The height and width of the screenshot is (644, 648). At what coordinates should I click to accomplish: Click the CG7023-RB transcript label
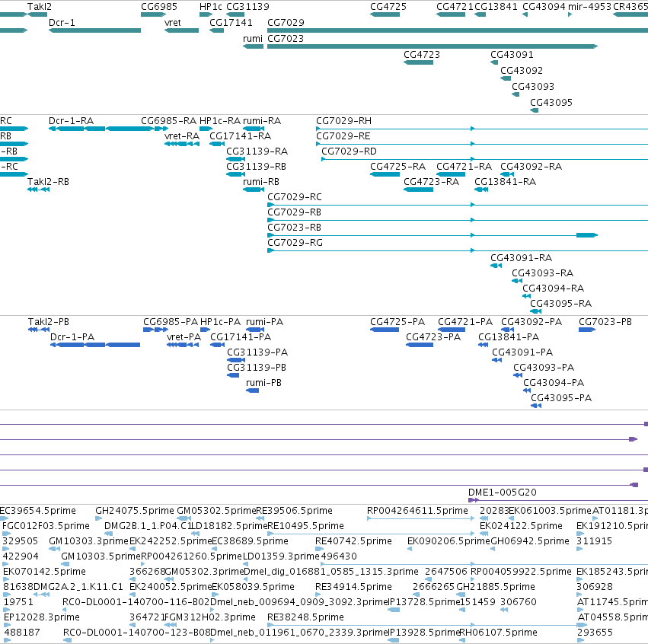click(294, 228)
